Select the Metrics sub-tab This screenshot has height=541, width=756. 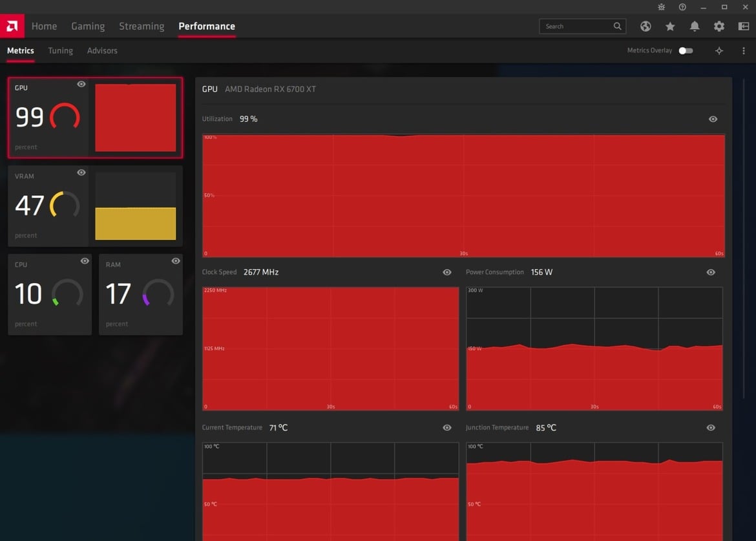point(20,50)
